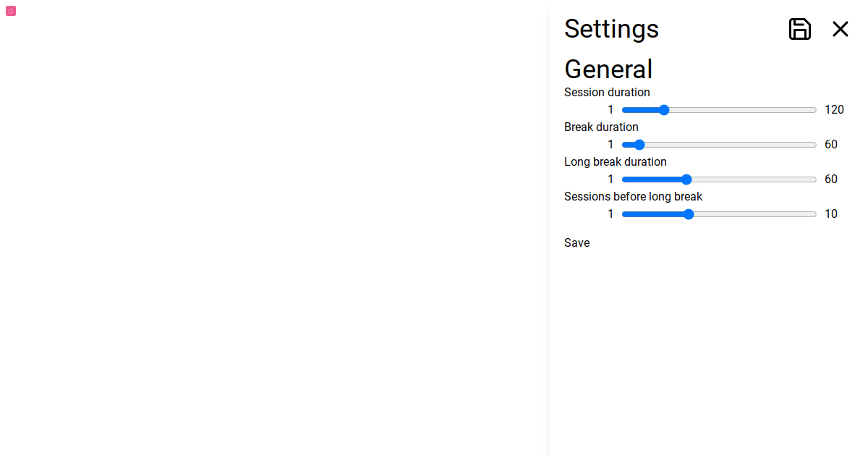Click the Sessions before long break label

(633, 197)
